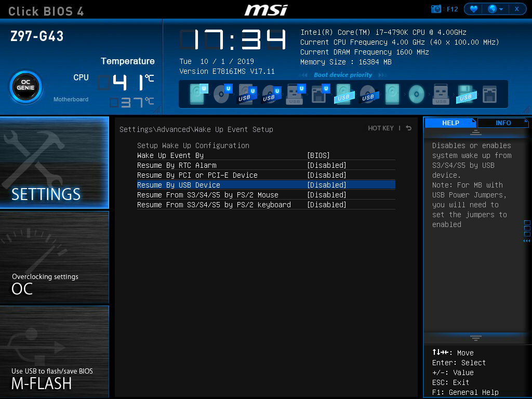This screenshot has width=532, height=399.
Task: Click the Settings\Advanced\Wake Up Event Setup breadcrumb
Action: click(196, 129)
